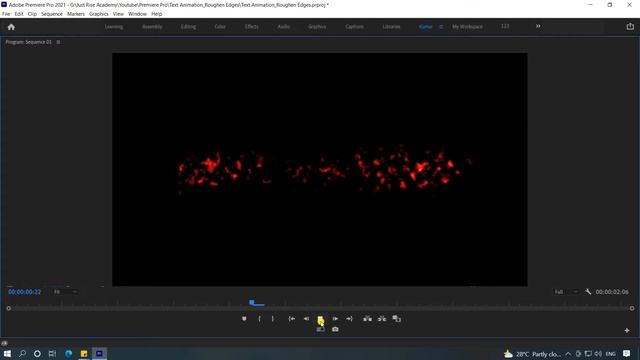The height and width of the screenshot is (360, 640).
Task: Show hidden system tray icons
Action: [x=568, y=354]
